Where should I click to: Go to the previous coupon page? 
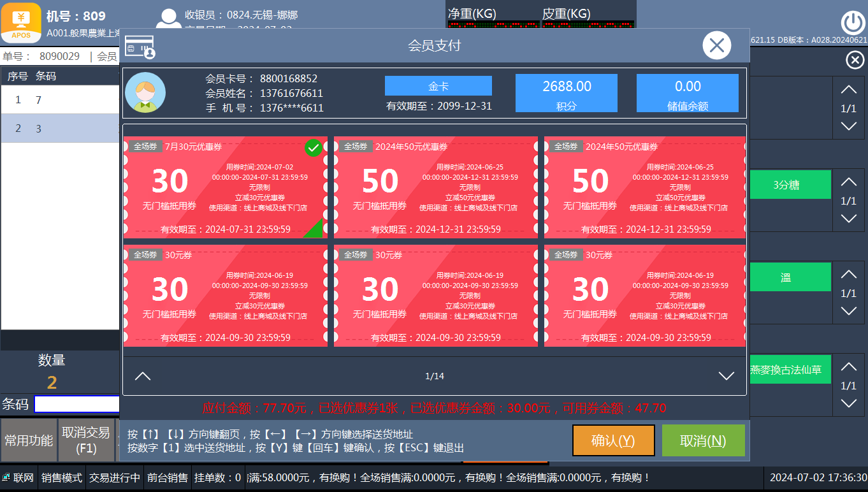143,376
